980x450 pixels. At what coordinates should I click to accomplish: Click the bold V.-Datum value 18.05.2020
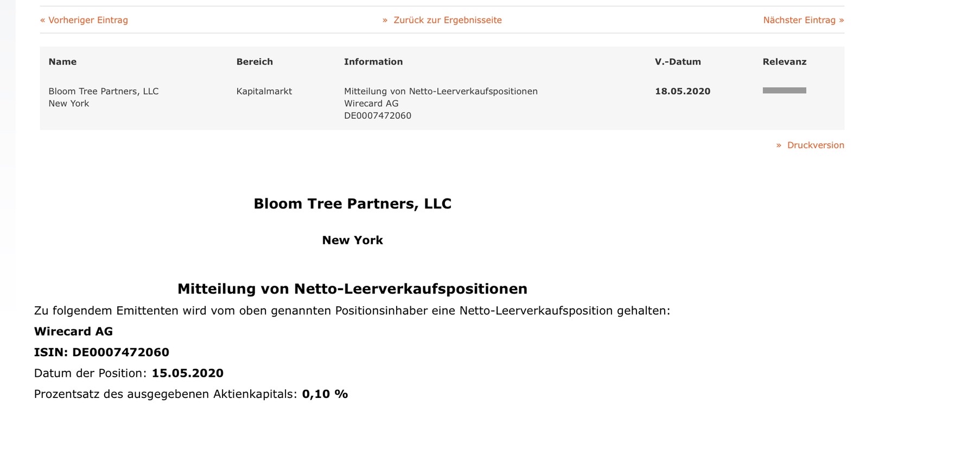(682, 91)
